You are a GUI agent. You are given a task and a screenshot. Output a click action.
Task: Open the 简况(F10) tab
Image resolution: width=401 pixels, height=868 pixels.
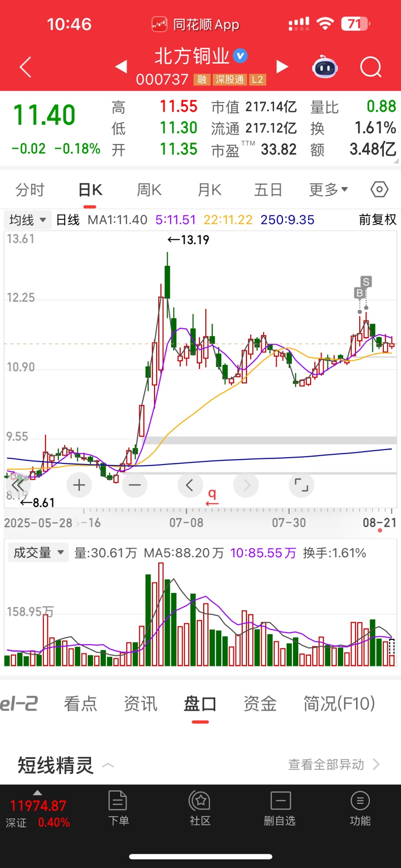point(339,704)
